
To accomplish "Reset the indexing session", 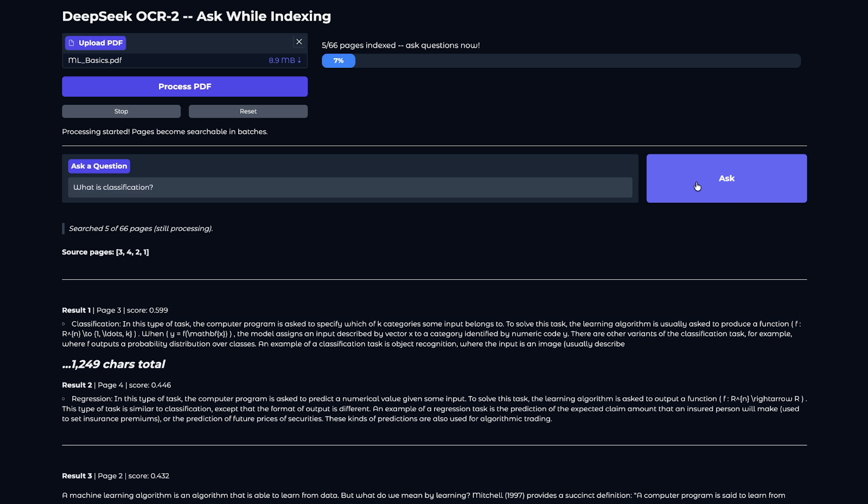I will 248,111.
